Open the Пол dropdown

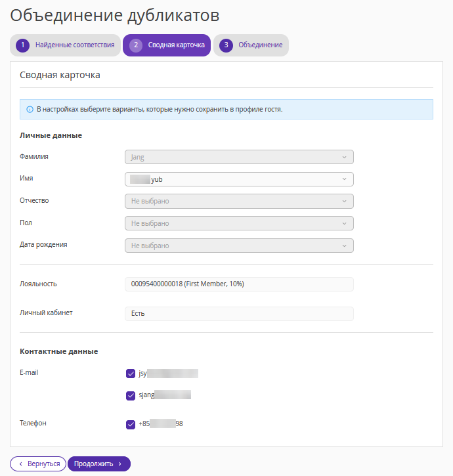coord(239,223)
